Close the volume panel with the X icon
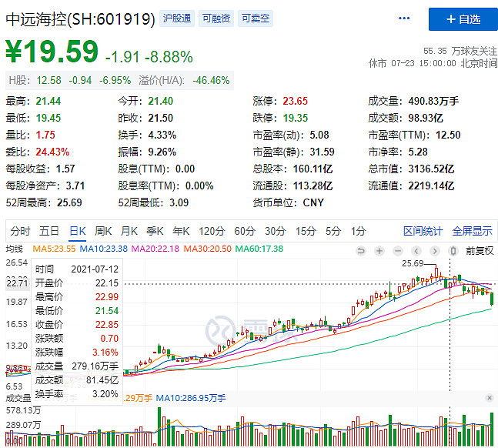This screenshot has height=448, width=498. (490, 398)
